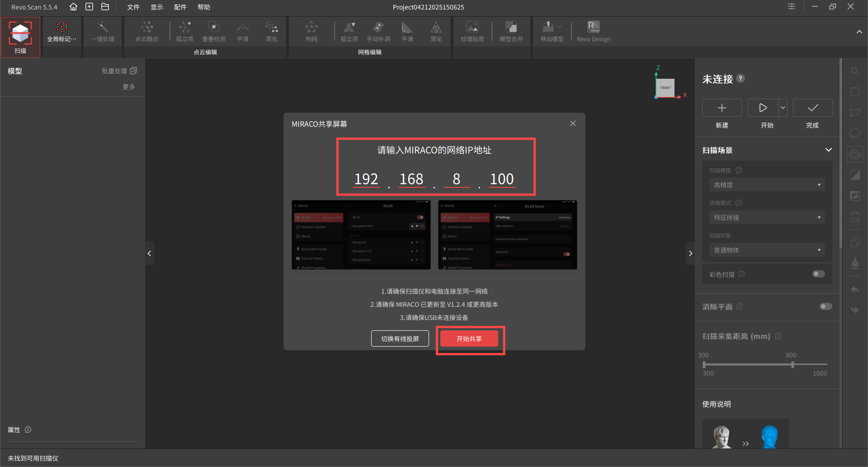
Task: Click third IP field 8
Action: 457,179
